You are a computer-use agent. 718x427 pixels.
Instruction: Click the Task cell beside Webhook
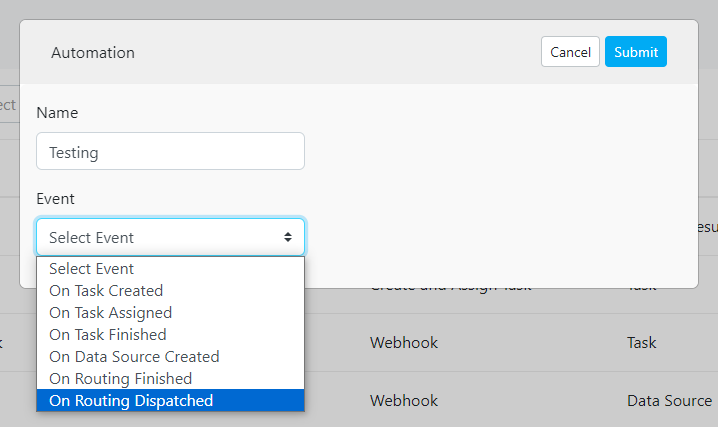[x=641, y=343]
